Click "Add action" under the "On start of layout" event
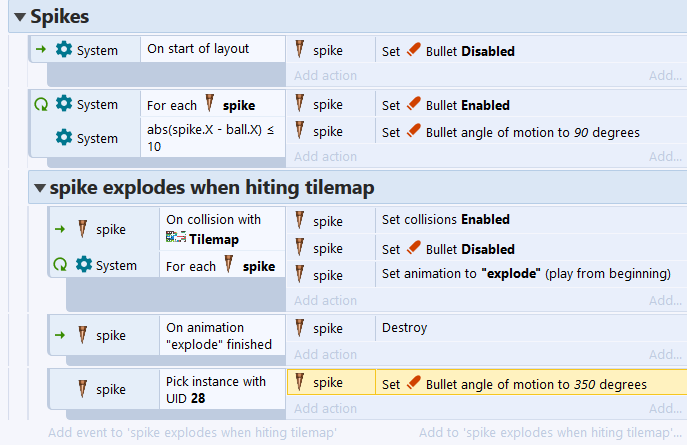The height and width of the screenshot is (445, 687). pyautogui.click(x=325, y=75)
